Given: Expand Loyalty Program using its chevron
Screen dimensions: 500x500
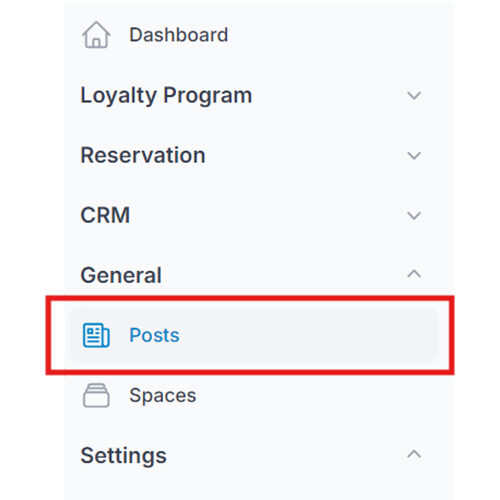Looking at the screenshot, I should [414, 95].
